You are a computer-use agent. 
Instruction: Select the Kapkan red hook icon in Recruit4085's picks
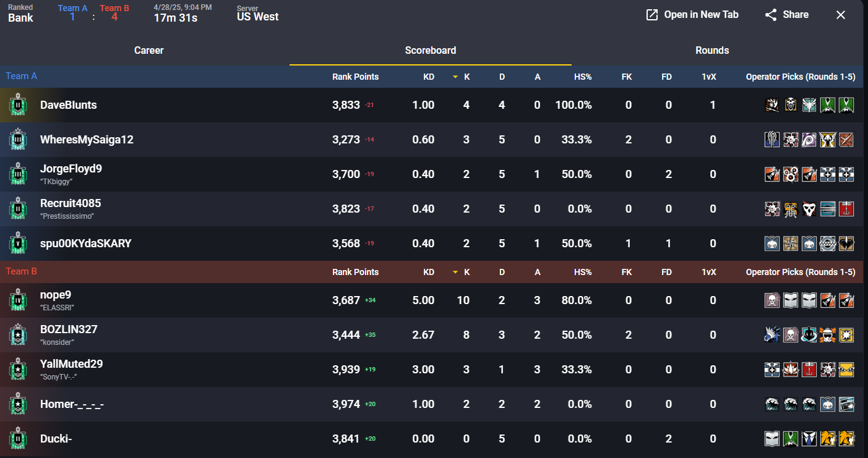[846, 208]
